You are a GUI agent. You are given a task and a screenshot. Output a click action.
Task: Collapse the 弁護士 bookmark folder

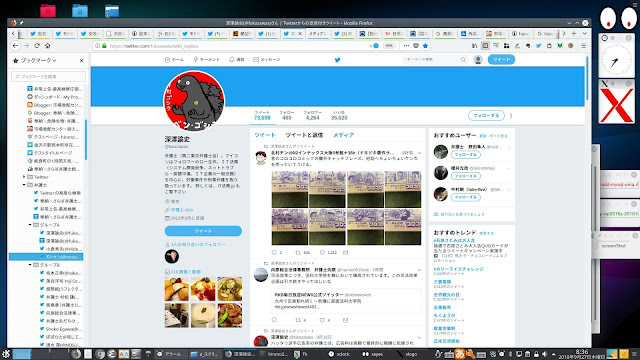(24, 185)
